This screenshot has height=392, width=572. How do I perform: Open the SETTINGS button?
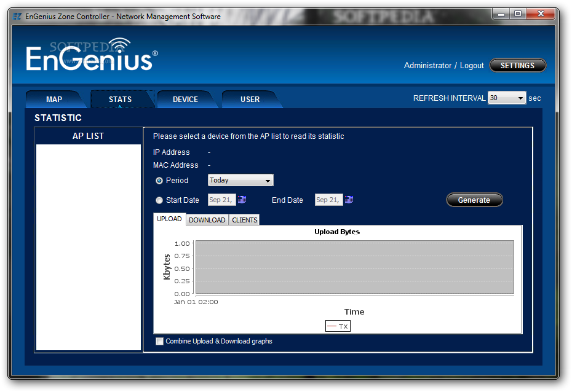coord(517,66)
